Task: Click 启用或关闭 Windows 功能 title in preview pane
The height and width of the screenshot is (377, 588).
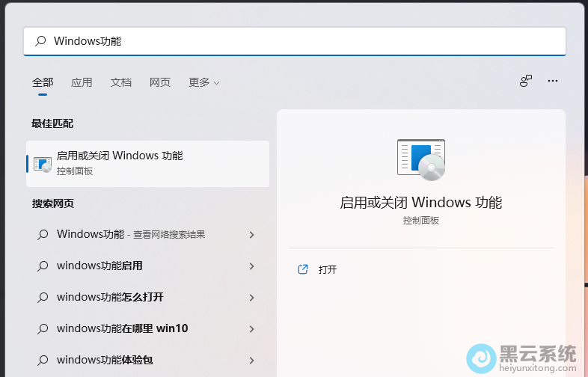Action: (421, 203)
